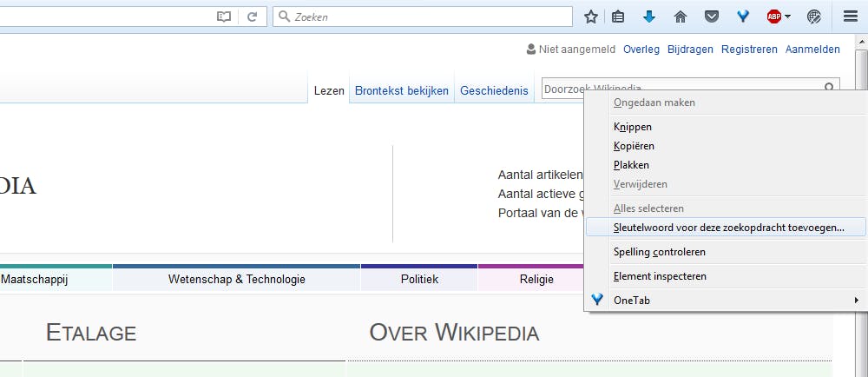Click the Adblock Plus ABP icon

point(774,17)
